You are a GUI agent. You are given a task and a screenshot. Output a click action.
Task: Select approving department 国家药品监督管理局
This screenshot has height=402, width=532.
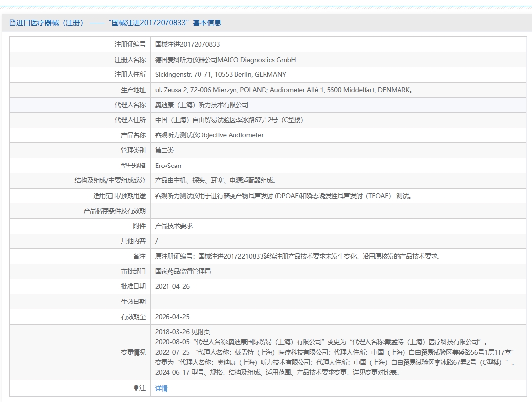(183, 271)
